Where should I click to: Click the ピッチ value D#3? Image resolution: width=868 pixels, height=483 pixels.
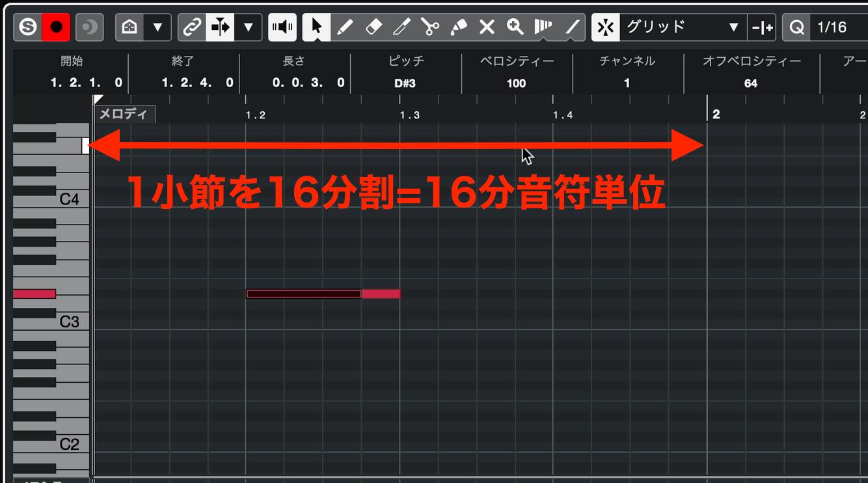point(405,83)
